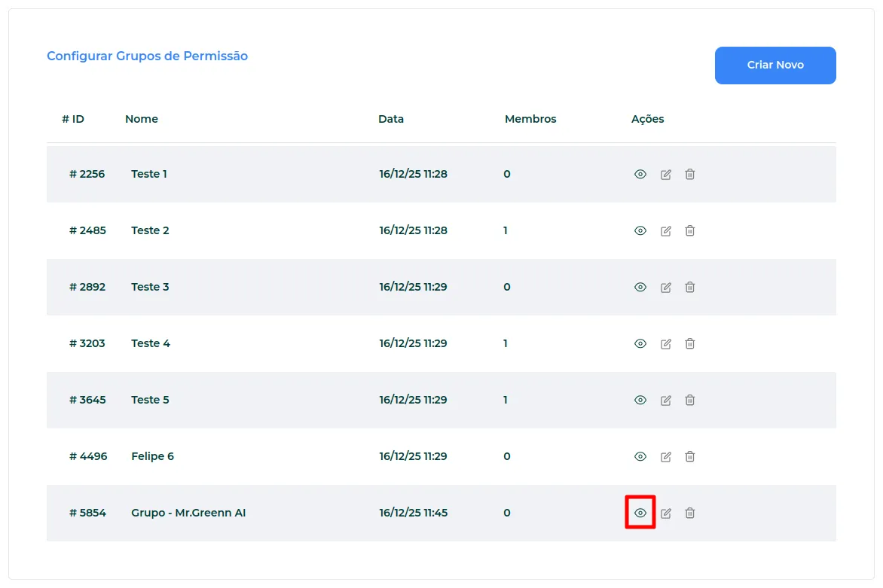Remove Teste 3 with trash icon
This screenshot has width=883, height=588.
pos(690,287)
